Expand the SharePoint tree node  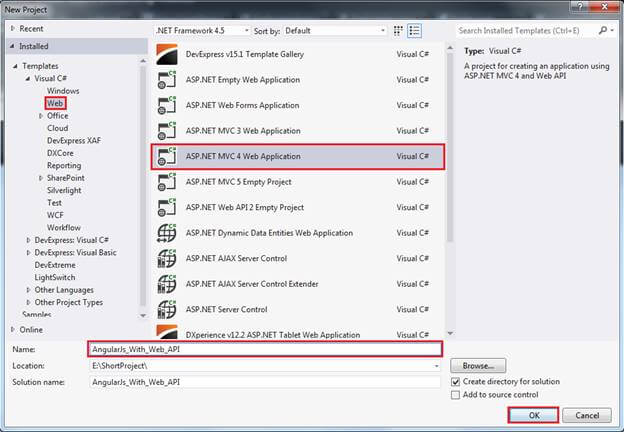point(41,178)
